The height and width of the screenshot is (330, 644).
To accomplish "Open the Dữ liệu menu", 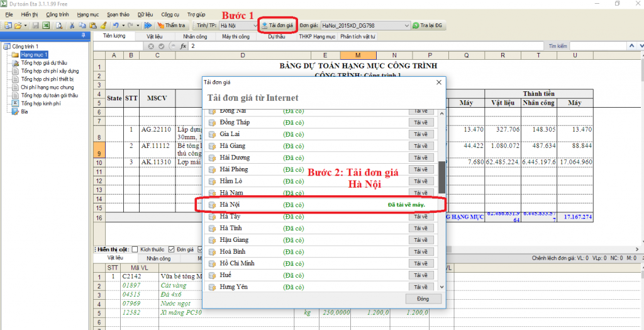I will [145, 14].
